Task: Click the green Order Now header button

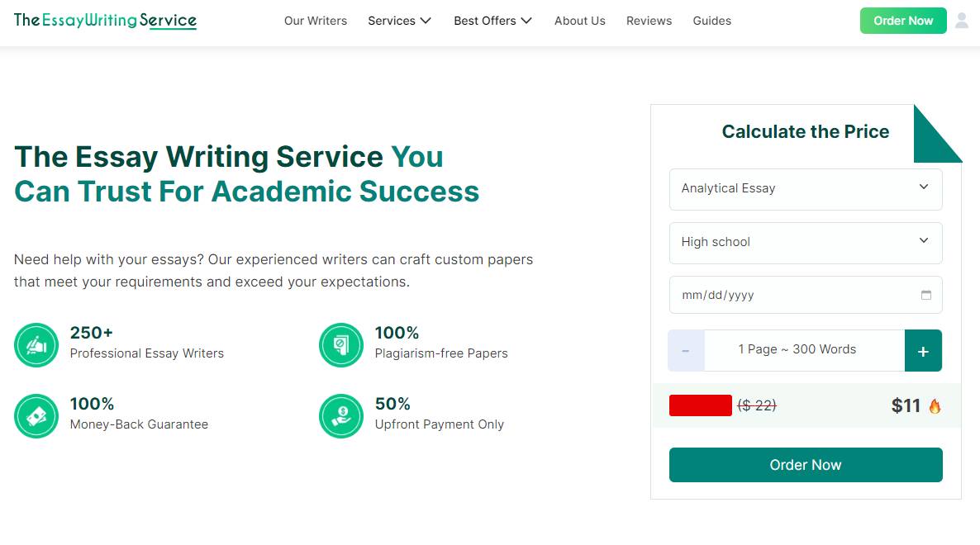Action: point(902,21)
